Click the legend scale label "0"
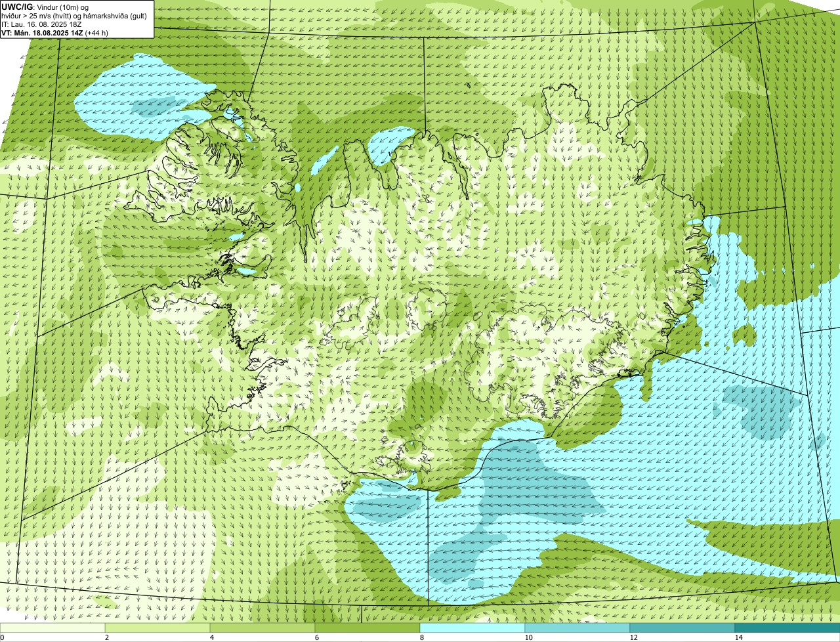 click(x=2, y=637)
